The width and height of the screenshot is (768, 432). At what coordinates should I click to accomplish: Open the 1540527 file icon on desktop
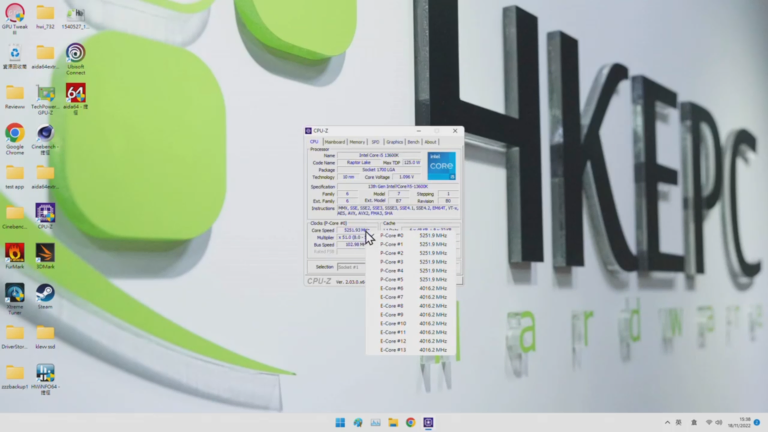point(75,17)
